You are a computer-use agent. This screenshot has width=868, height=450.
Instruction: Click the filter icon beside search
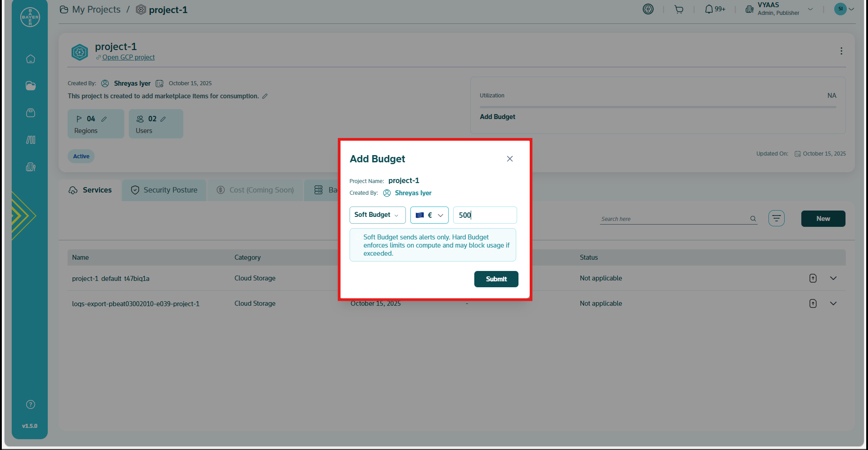776,219
